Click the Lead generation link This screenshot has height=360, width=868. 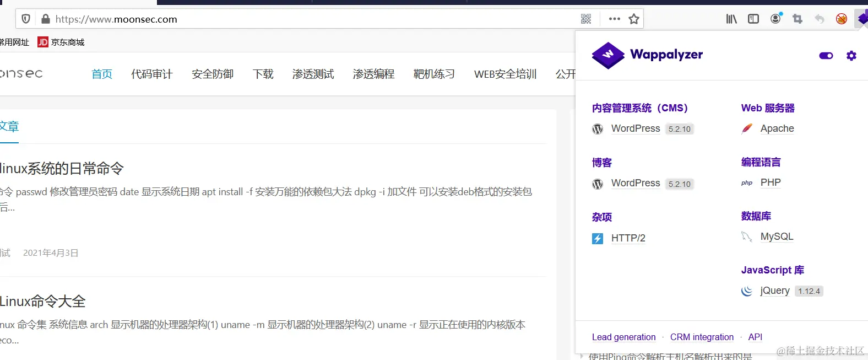(624, 337)
